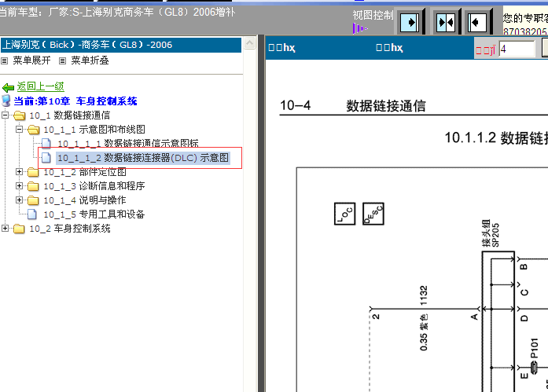
Task: Expand the 10_1_3 诊断信息和程序 node
Action: tap(19, 186)
